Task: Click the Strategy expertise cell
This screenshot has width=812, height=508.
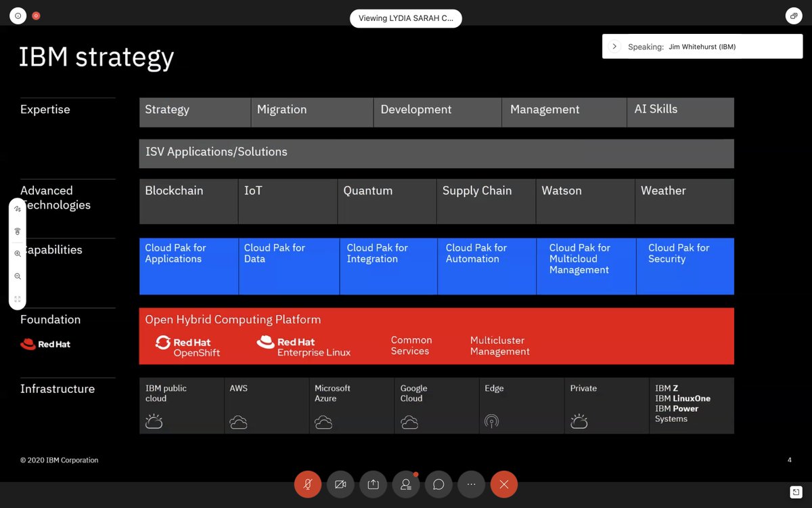Action: point(195,112)
